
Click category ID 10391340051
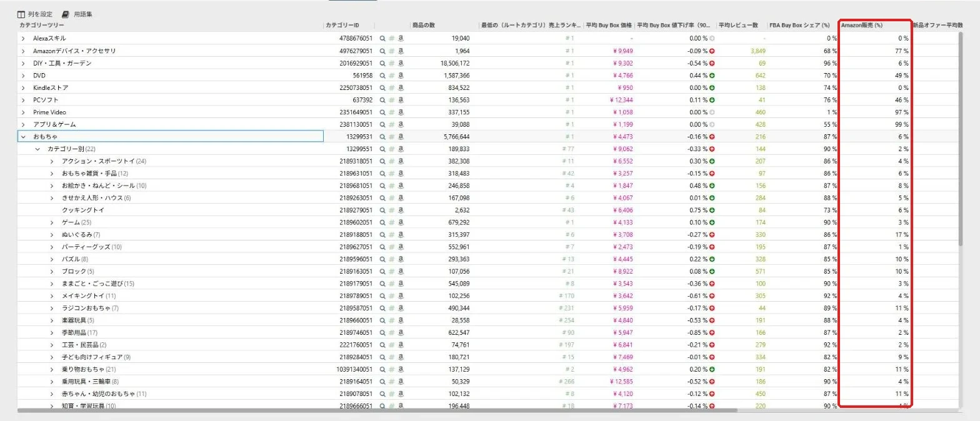(x=356, y=369)
